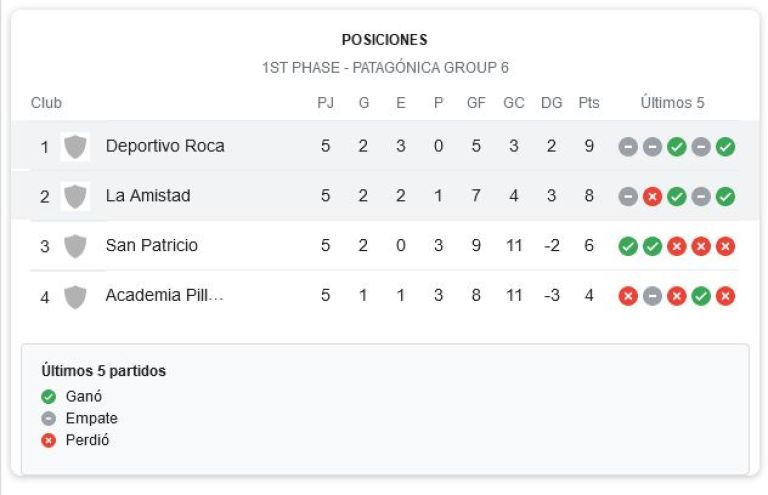This screenshot has width=768, height=495.
Task: Click San Patricio's shield crest icon
Action: click(75, 246)
